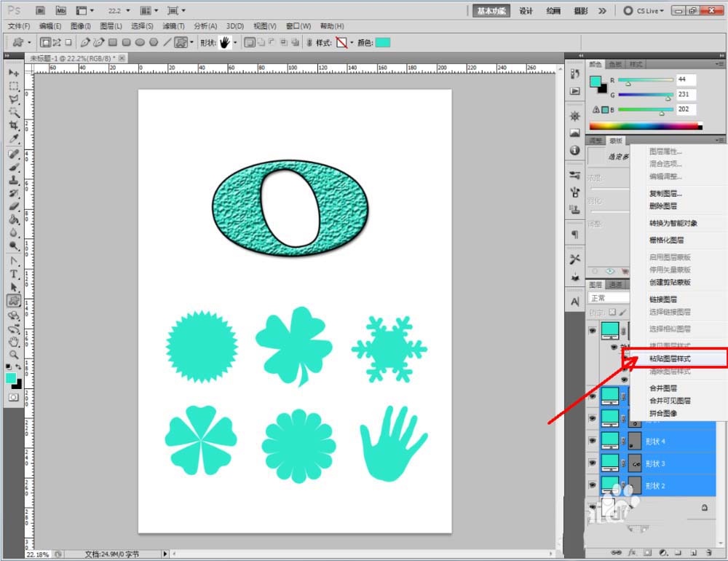The height and width of the screenshot is (561, 728).
Task: Hide the 形状 4 layer
Action: tap(592, 441)
